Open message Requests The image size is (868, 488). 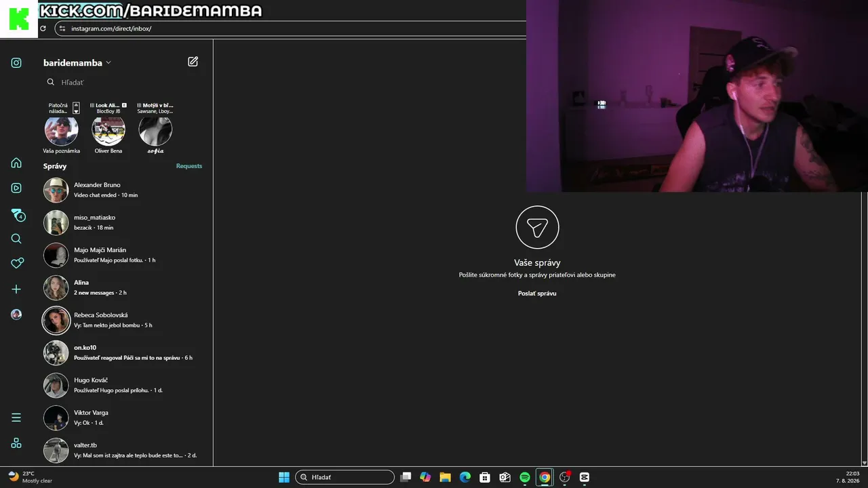189,166
